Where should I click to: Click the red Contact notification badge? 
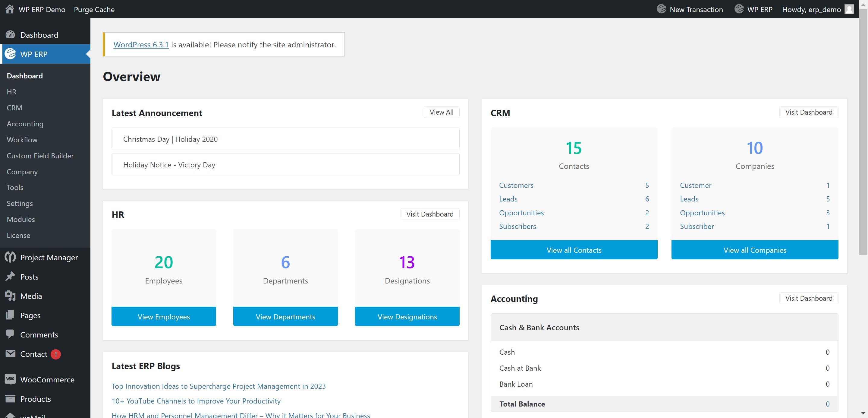click(x=55, y=354)
